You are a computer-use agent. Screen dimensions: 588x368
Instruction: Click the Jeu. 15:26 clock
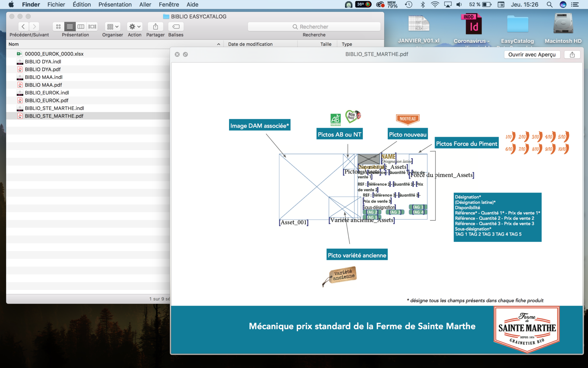click(x=525, y=4)
